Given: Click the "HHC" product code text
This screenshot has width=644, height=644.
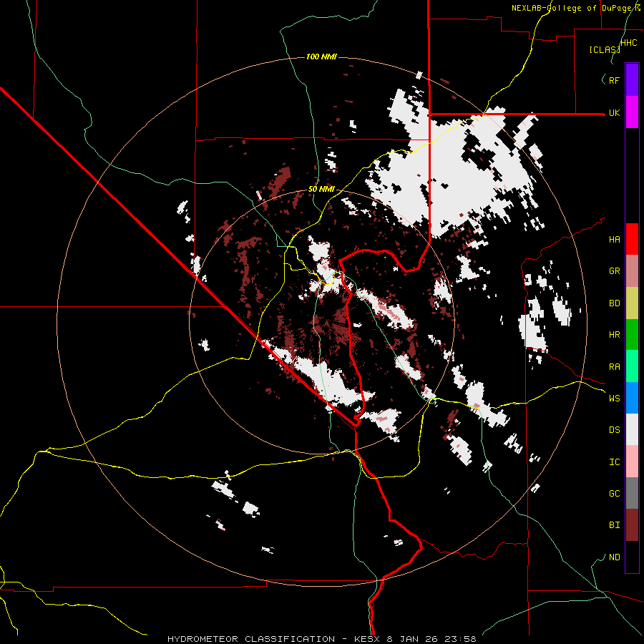Looking at the screenshot, I should click(x=628, y=43).
